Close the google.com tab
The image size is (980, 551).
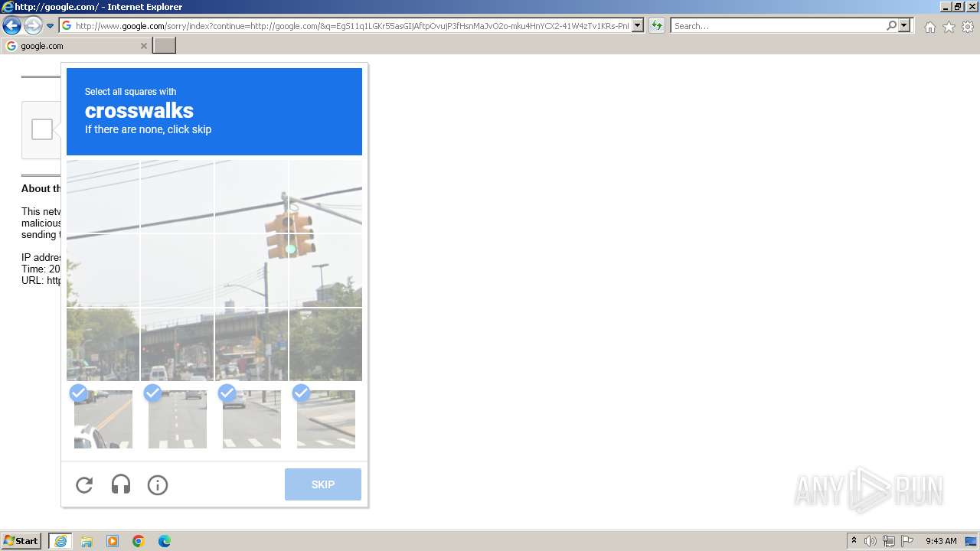143,46
